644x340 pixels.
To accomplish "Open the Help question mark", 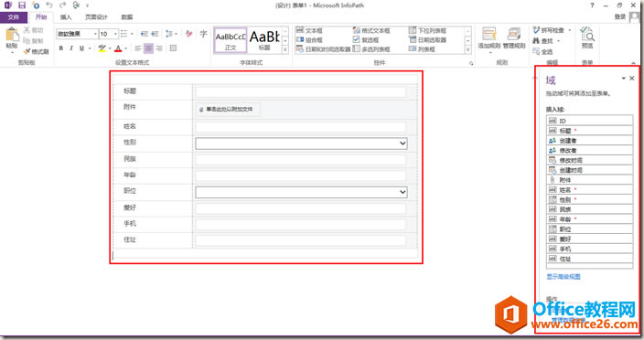I will pyautogui.click(x=592, y=5).
